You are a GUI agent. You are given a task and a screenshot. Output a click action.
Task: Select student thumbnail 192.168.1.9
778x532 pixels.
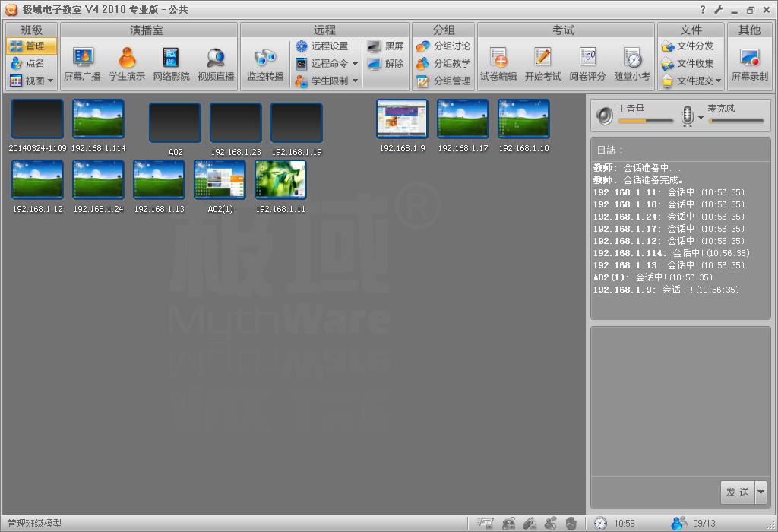(x=402, y=119)
